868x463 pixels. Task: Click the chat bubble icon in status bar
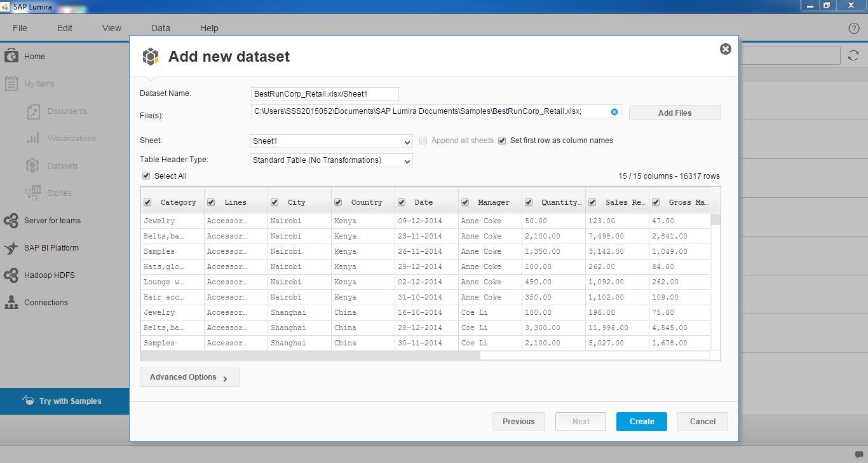point(859,454)
